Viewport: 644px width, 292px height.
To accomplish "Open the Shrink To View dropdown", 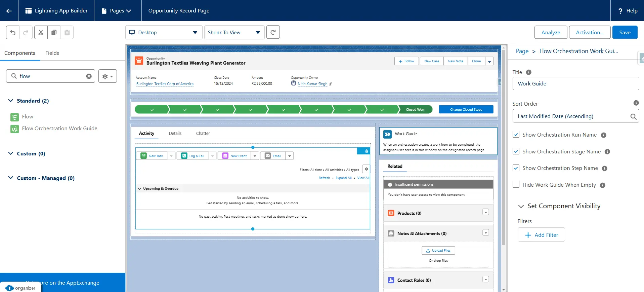I will (x=234, y=32).
